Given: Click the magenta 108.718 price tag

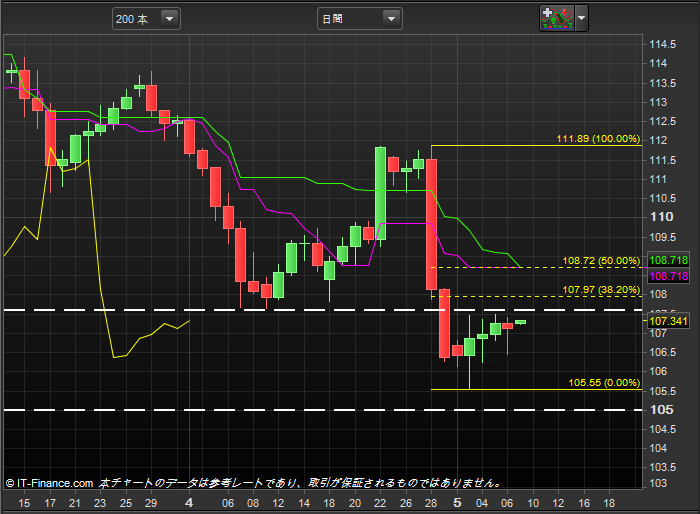Looking at the screenshot, I should tap(668, 276).
